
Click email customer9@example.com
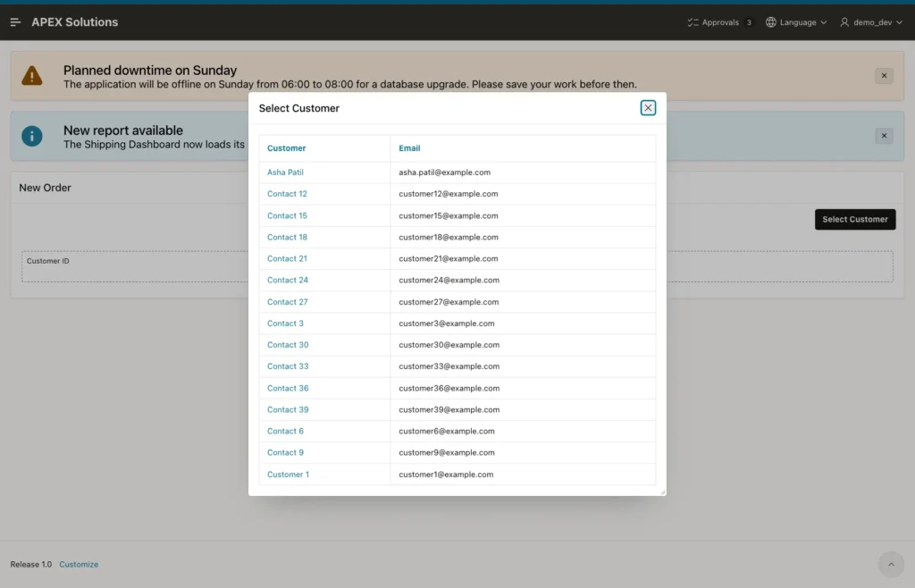(x=447, y=453)
